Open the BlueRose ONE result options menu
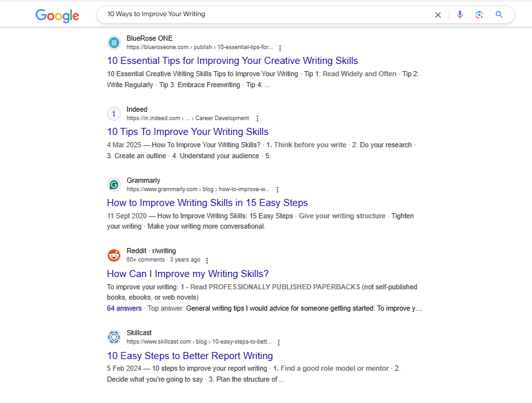 point(280,48)
